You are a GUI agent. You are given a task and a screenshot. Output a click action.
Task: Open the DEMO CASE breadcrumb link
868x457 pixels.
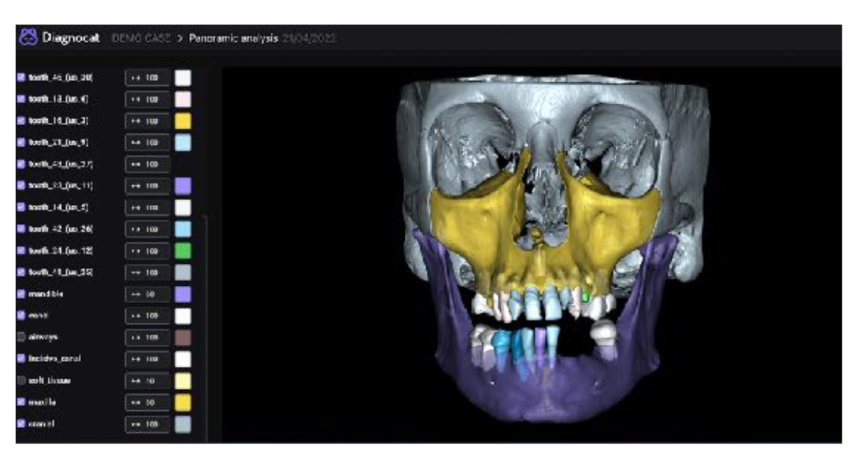click(141, 38)
